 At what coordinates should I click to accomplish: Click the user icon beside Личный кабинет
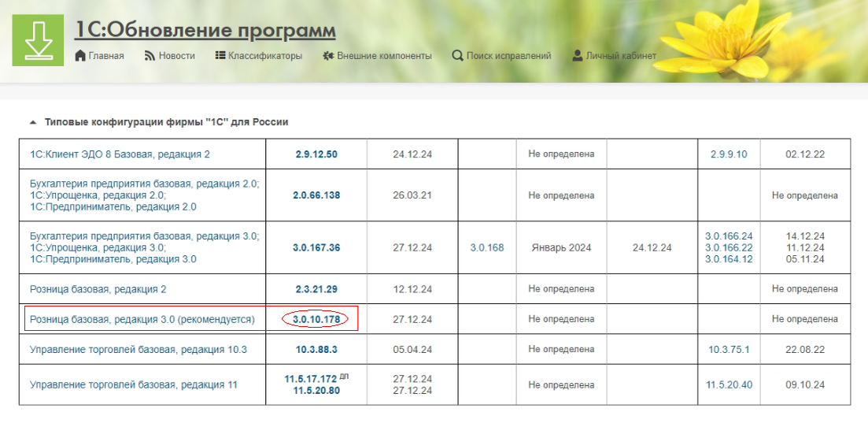(x=578, y=55)
